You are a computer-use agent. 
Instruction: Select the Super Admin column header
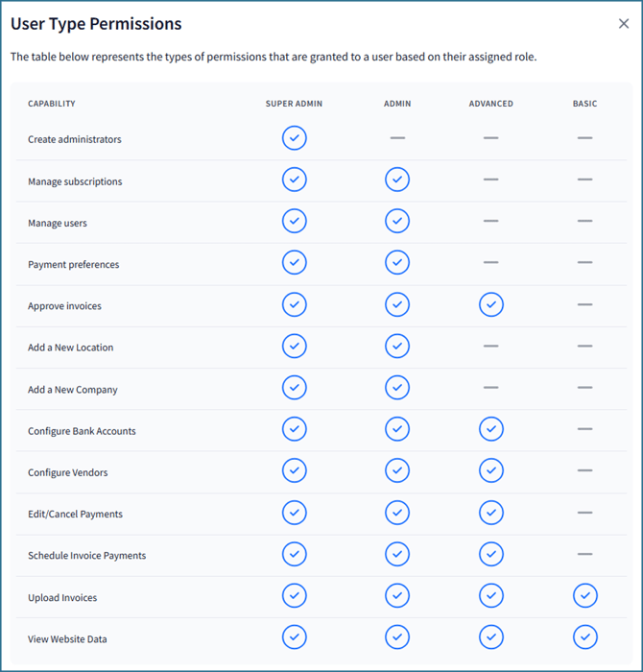(x=294, y=104)
